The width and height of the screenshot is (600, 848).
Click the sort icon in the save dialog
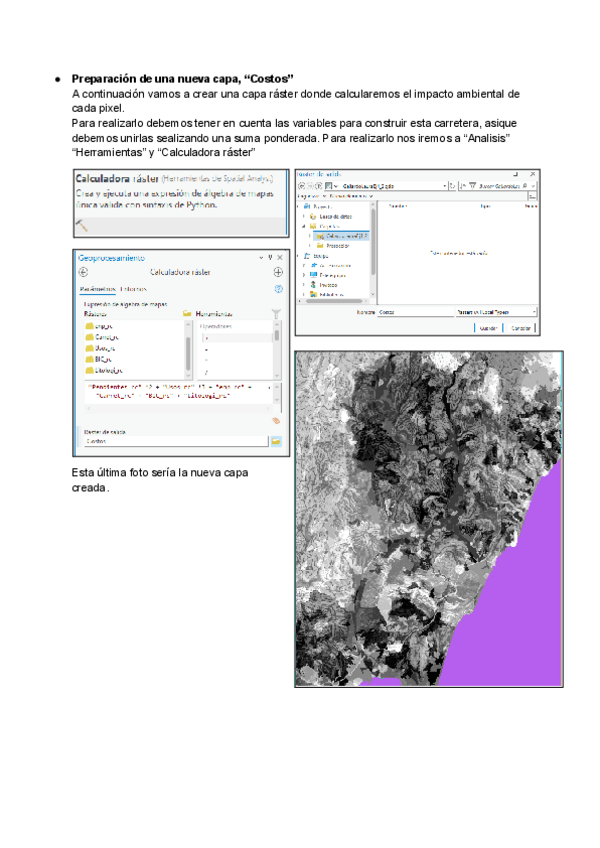[x=463, y=186]
